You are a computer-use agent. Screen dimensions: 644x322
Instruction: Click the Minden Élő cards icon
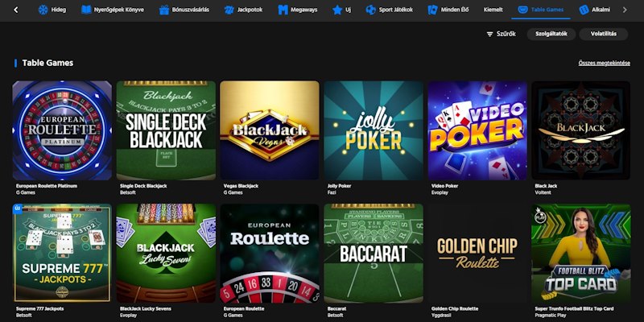(x=432, y=10)
